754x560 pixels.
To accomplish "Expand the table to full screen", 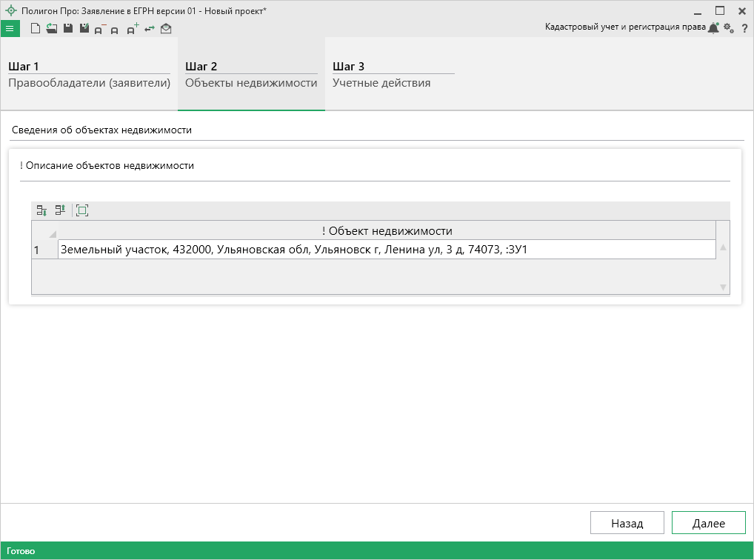I will 82,211.
